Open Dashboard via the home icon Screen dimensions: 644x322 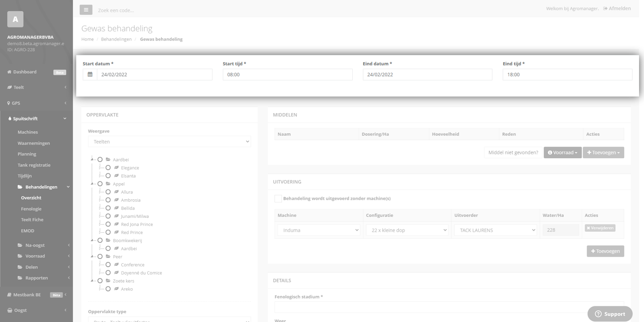click(9, 72)
